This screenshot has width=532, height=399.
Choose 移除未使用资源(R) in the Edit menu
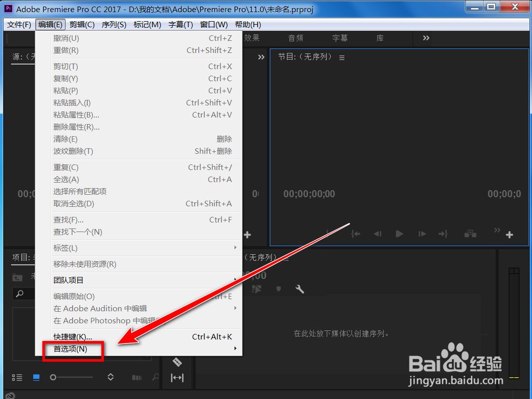146,264
